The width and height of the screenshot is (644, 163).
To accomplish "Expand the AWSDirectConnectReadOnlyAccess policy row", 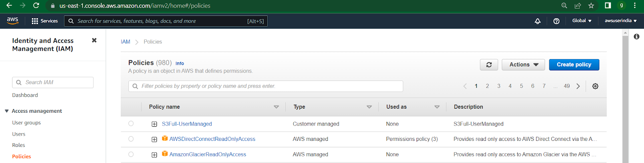I will 154,139.
